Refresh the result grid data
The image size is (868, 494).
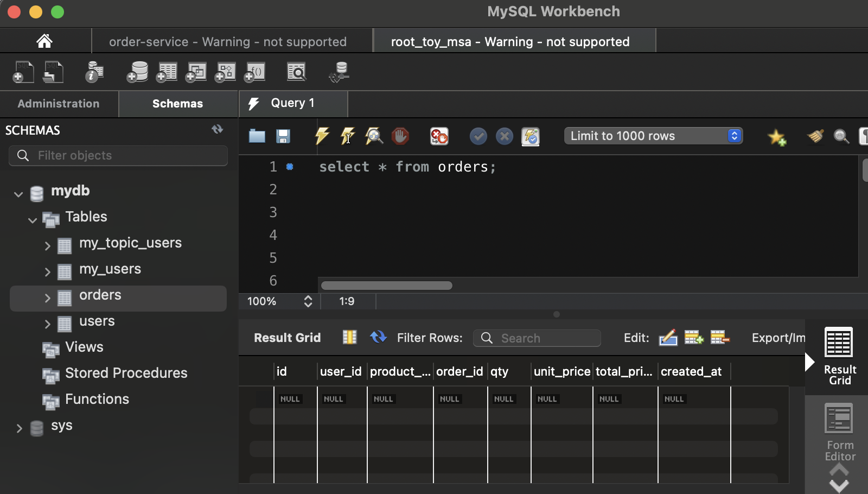pos(378,337)
